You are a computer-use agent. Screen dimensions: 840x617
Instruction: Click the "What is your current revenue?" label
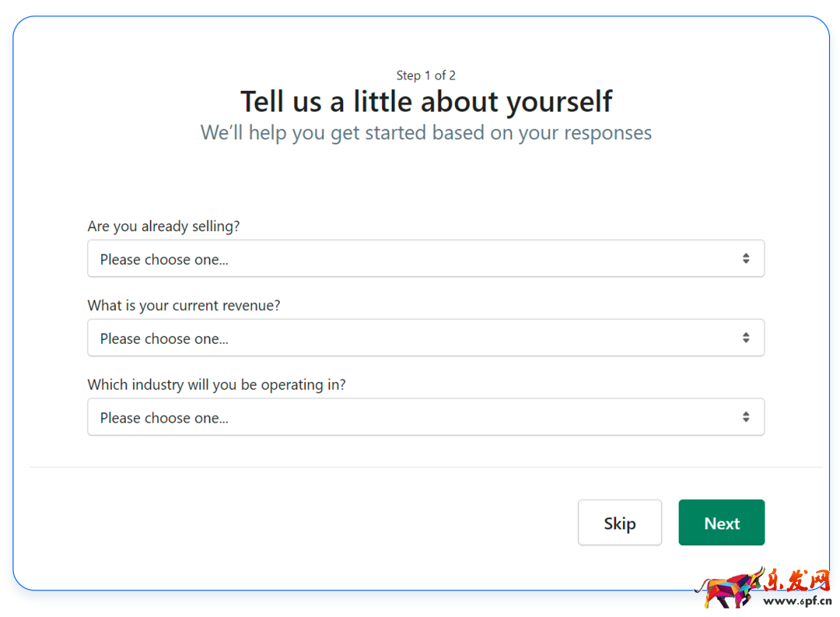coord(184,306)
